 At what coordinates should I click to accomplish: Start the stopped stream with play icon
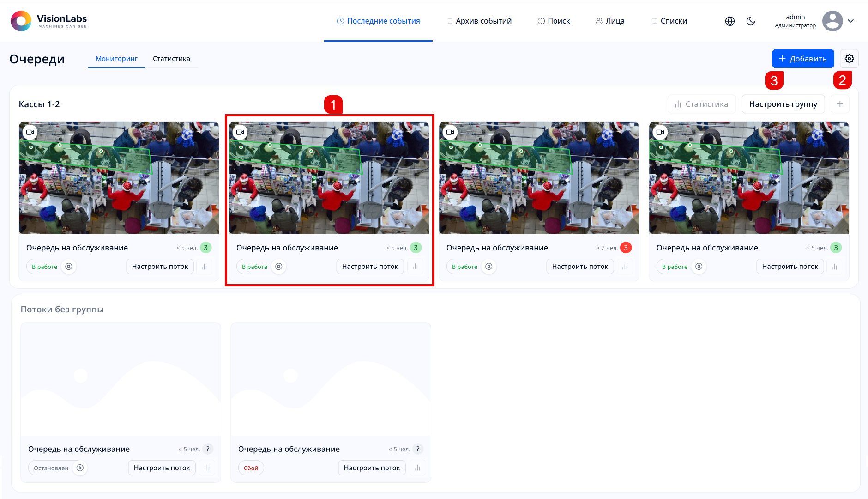coord(80,468)
